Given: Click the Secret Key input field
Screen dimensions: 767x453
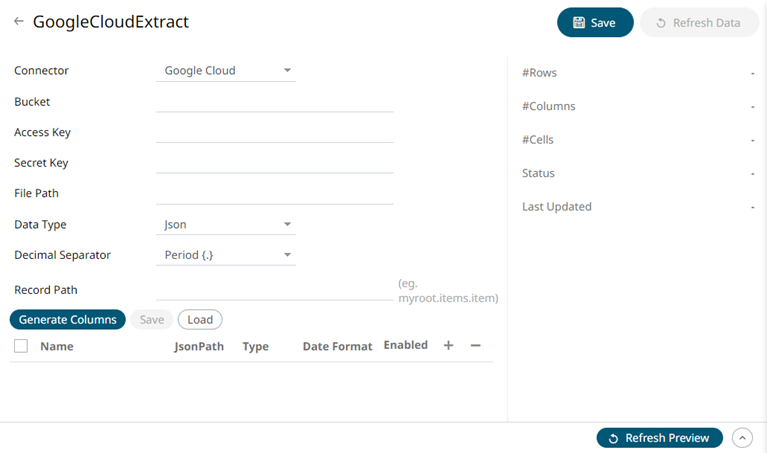Looking at the screenshot, I should point(274,163).
